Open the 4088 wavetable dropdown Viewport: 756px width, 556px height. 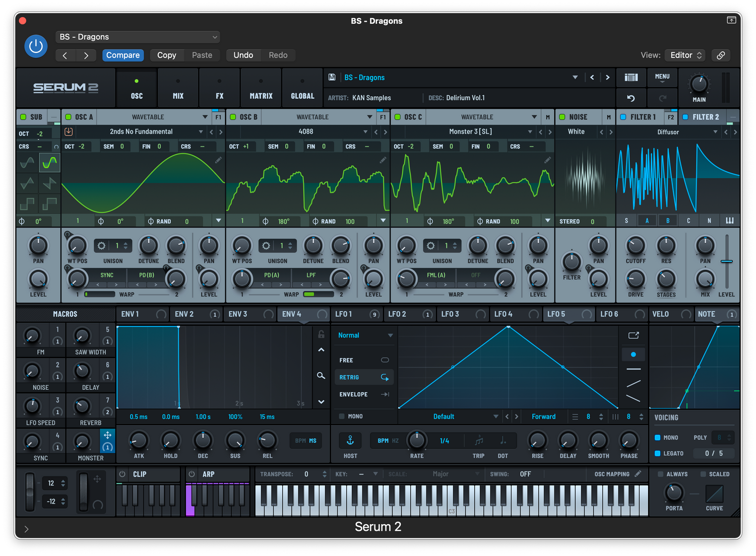tap(306, 132)
